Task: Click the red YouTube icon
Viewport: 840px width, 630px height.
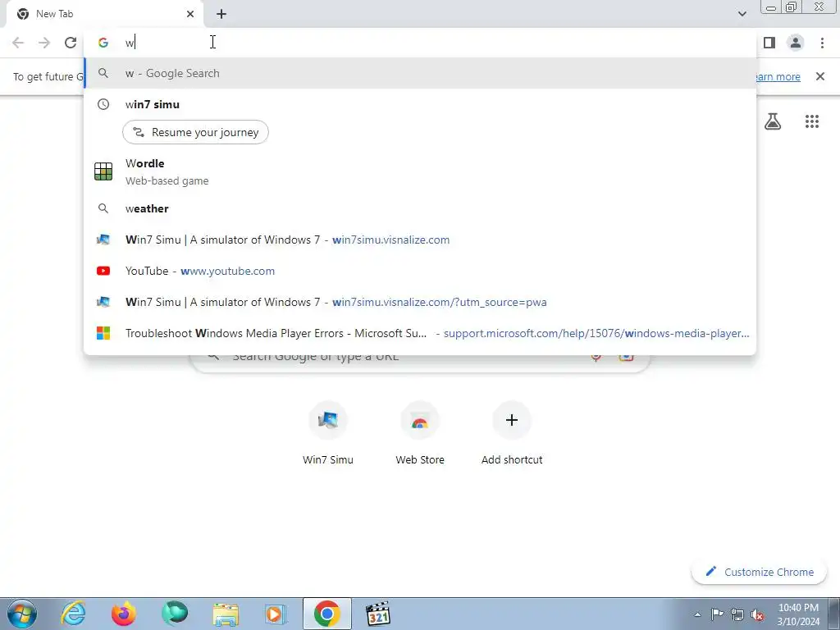Action: (x=103, y=271)
